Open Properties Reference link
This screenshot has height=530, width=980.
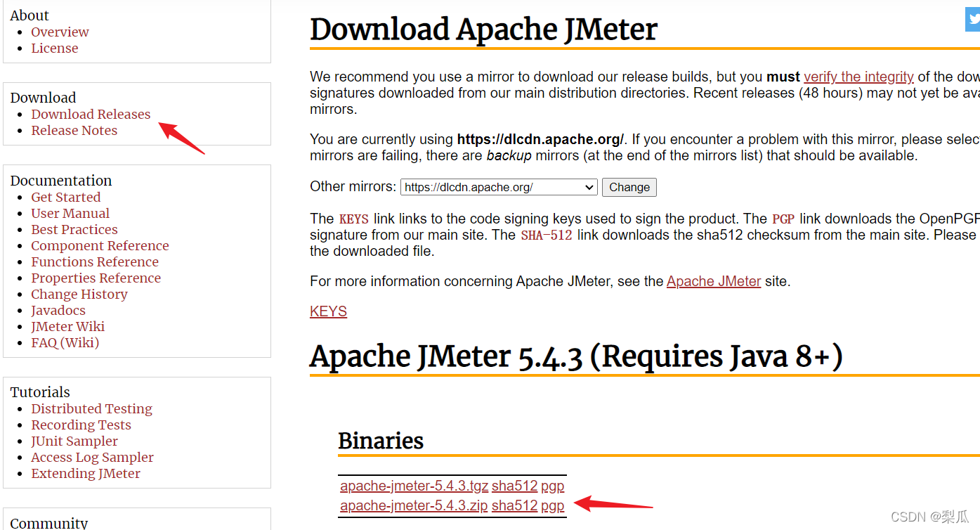[96, 278]
